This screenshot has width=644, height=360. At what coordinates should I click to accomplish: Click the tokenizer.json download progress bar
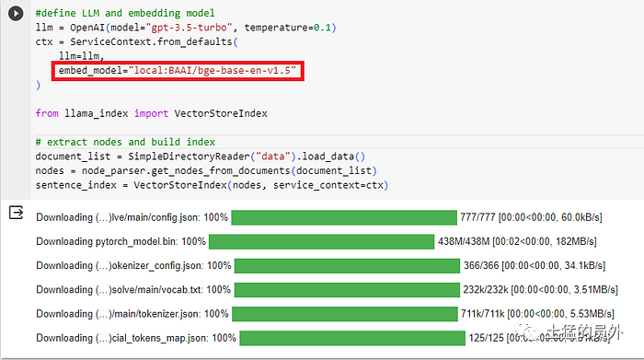[345, 314]
